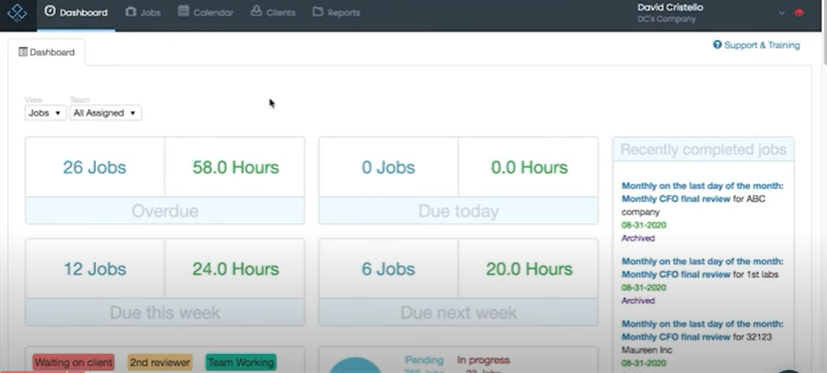Click the In progress status label

coord(483,360)
